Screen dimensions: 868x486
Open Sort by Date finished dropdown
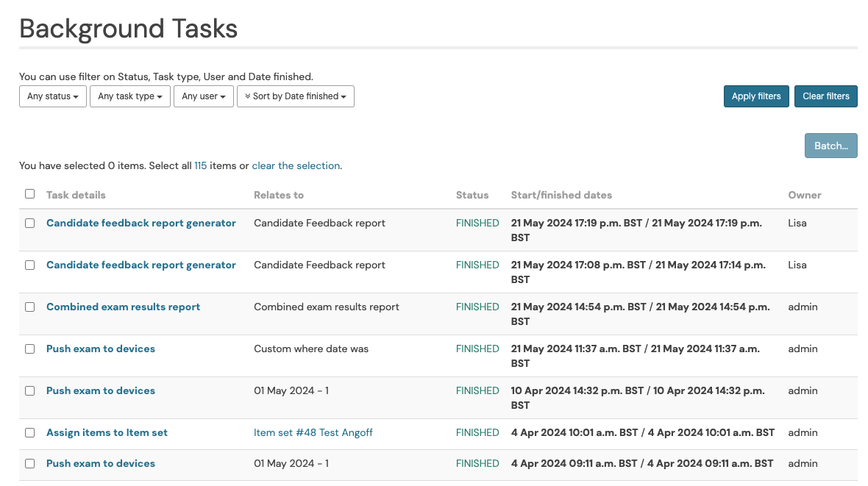tap(295, 96)
